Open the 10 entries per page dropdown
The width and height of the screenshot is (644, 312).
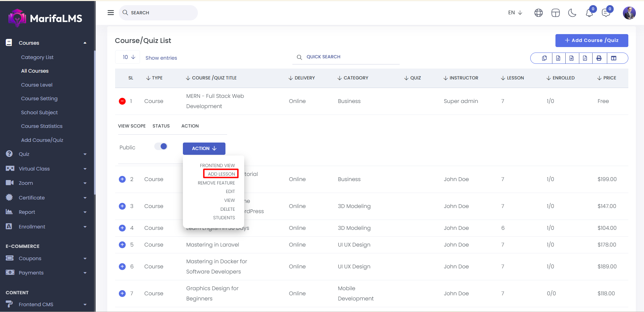[x=128, y=57]
